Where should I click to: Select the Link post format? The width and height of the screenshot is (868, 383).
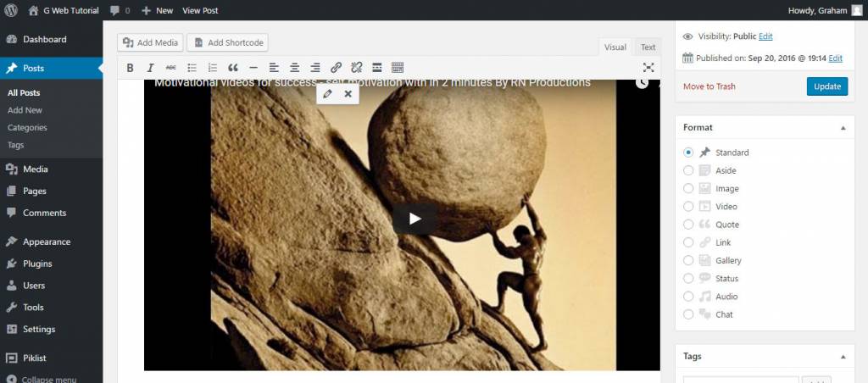(688, 242)
